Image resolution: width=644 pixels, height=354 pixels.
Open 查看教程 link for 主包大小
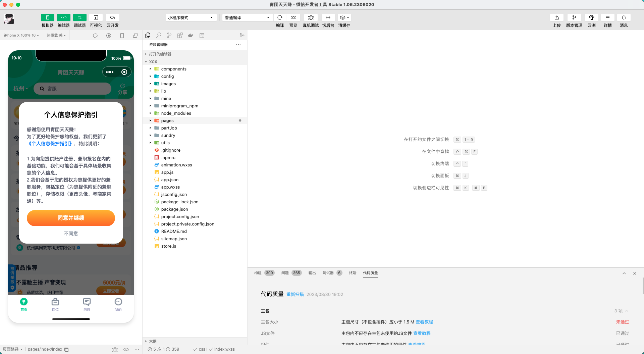[x=424, y=322]
